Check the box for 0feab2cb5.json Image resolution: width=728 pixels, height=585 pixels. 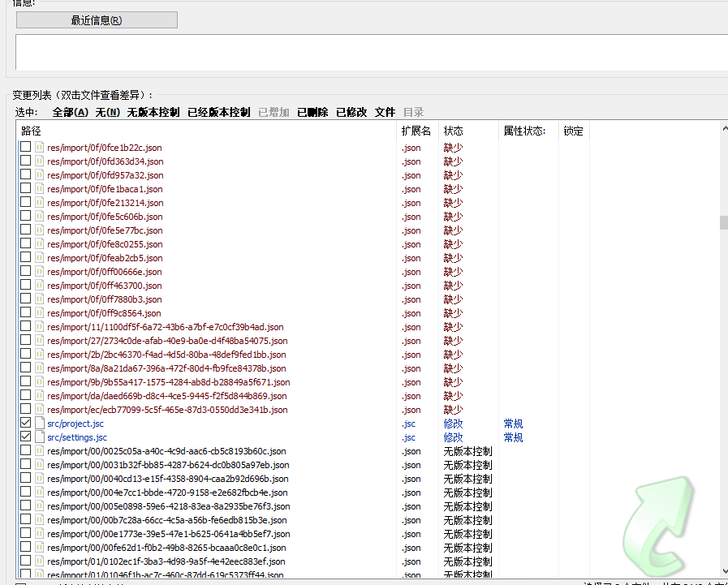pyautogui.click(x=25, y=257)
